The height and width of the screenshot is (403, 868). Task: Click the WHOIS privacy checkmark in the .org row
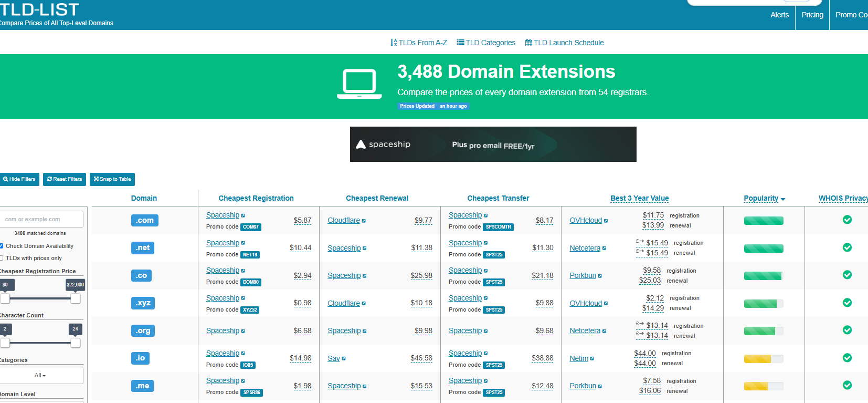click(847, 330)
